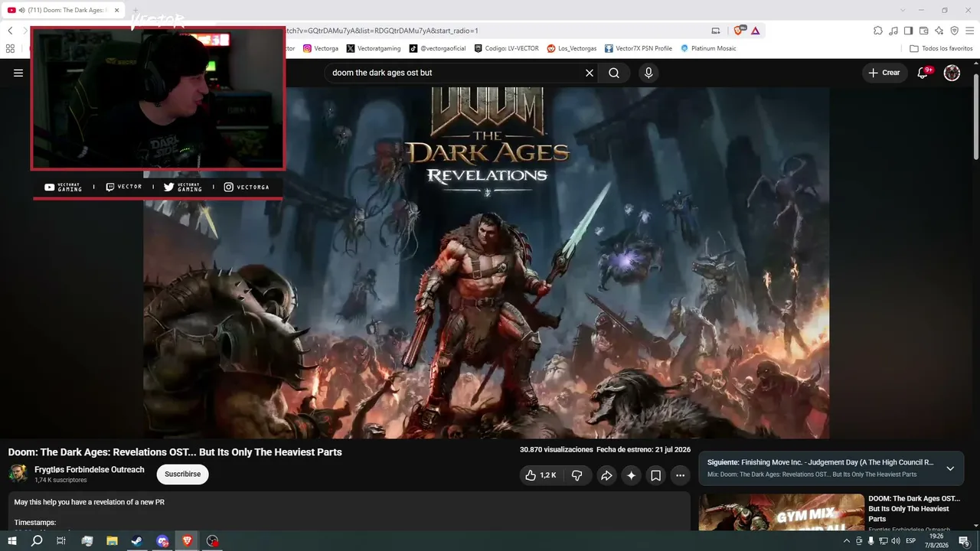Clear the YouTube search box text

[x=590, y=73]
